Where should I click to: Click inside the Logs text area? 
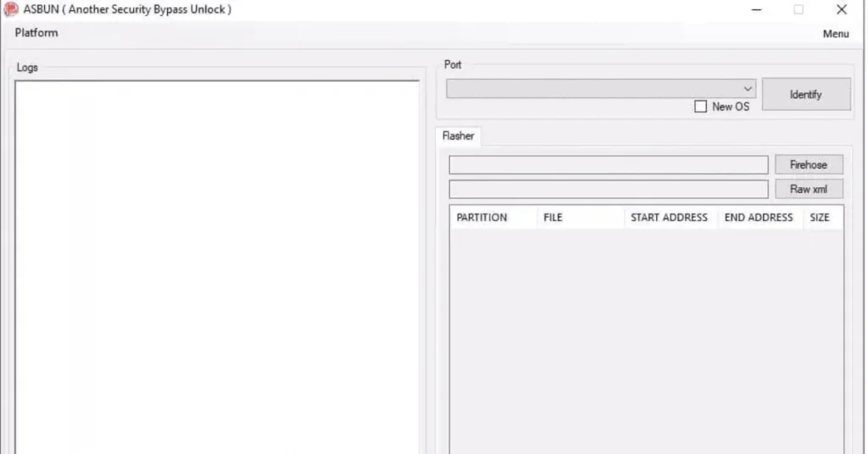[217, 268]
